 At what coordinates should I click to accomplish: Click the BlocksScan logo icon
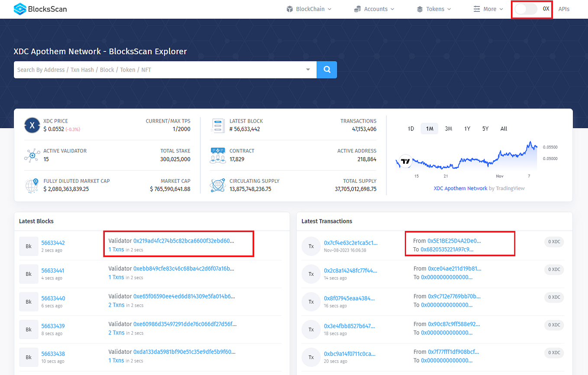coord(19,9)
